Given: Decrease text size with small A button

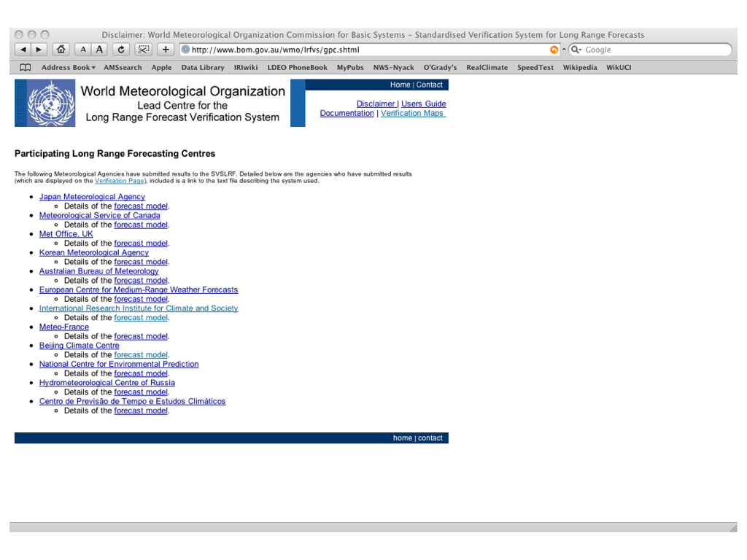Looking at the screenshot, I should (x=83, y=50).
